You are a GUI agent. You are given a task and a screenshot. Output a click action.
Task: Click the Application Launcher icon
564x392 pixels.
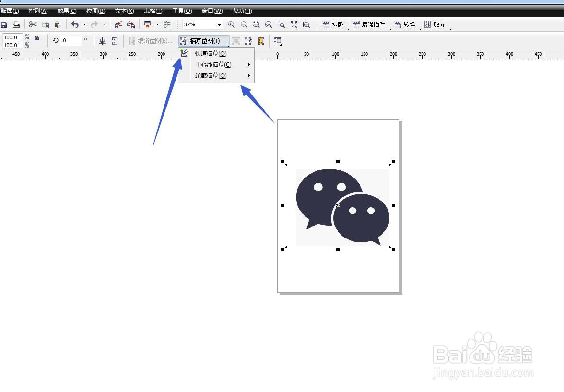pyautogui.click(x=148, y=24)
